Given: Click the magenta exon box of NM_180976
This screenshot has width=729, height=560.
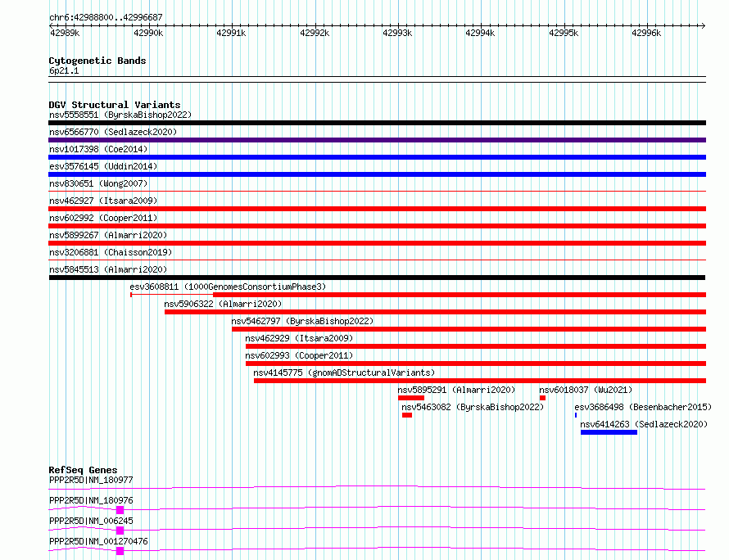Looking at the screenshot, I should point(120,510).
